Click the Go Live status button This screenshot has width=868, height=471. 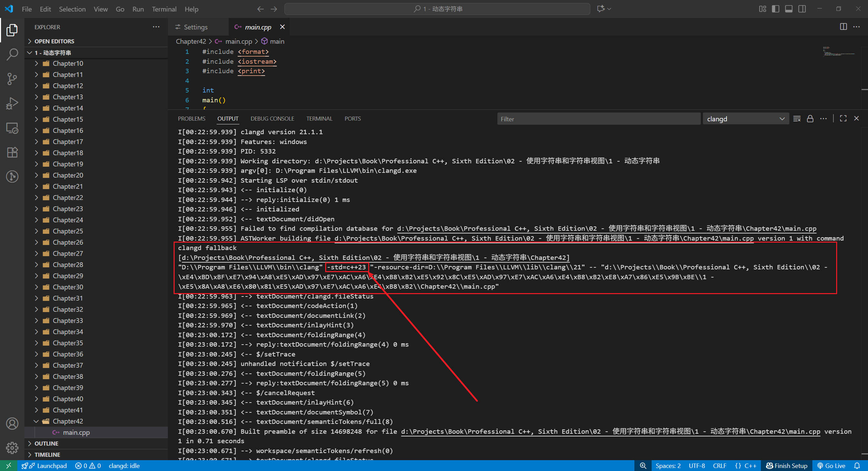[831, 466]
